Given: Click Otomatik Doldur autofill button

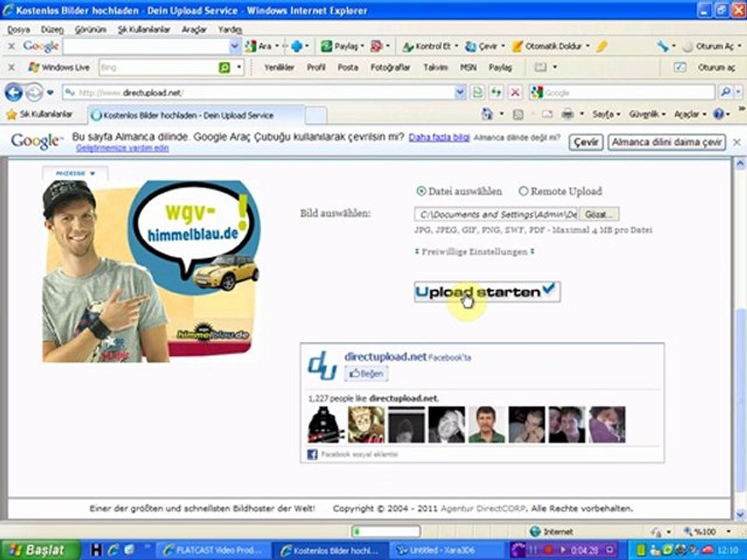Looking at the screenshot, I should coord(550,46).
